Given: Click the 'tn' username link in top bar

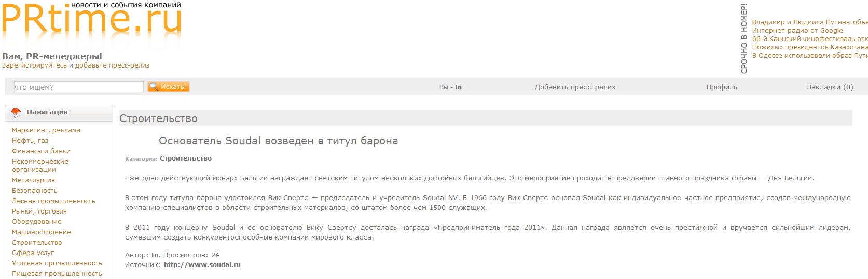Looking at the screenshot, I should pos(458,87).
